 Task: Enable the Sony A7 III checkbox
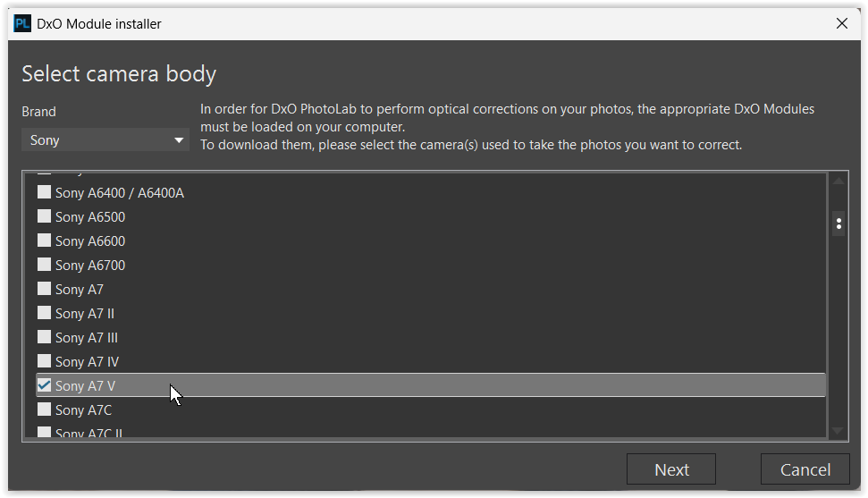point(44,337)
